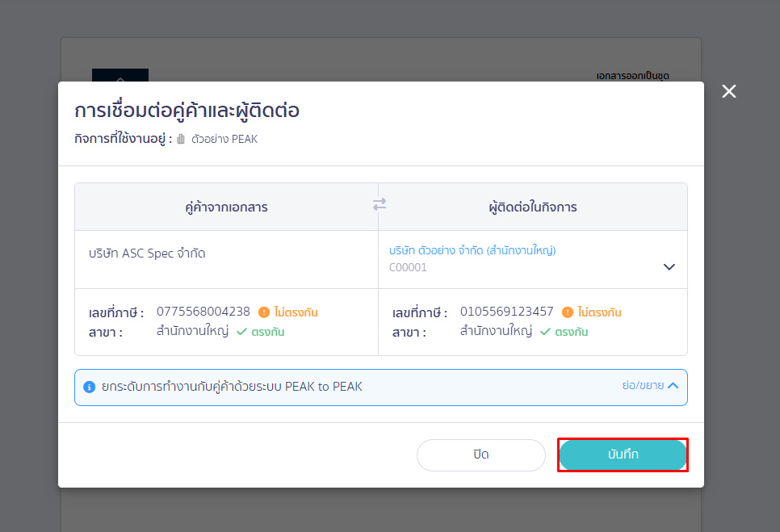Click ยกระดับการทำงานกับคู่ค้าด้วยระบบ PEAK to PEAK text
This screenshot has height=532, width=780.
coord(232,387)
